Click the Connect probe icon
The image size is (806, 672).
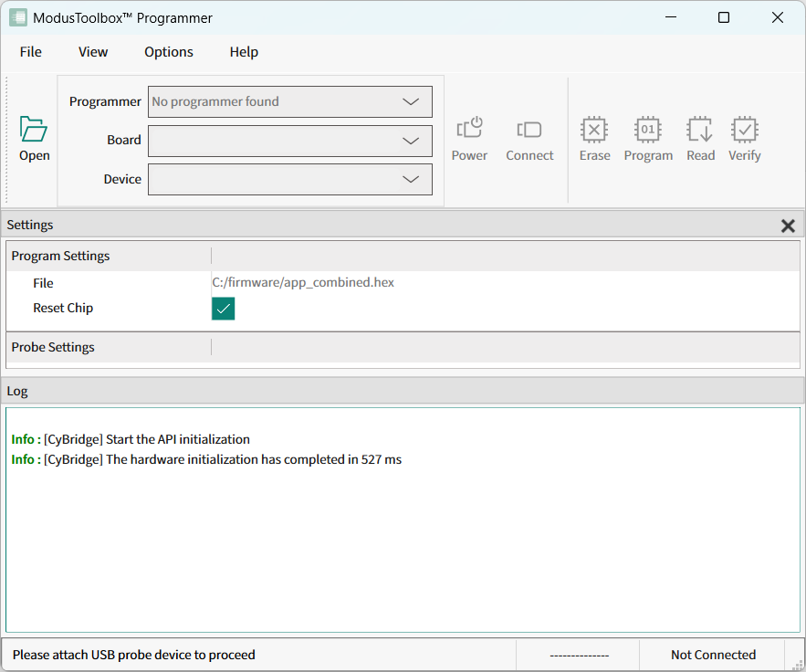(529, 130)
